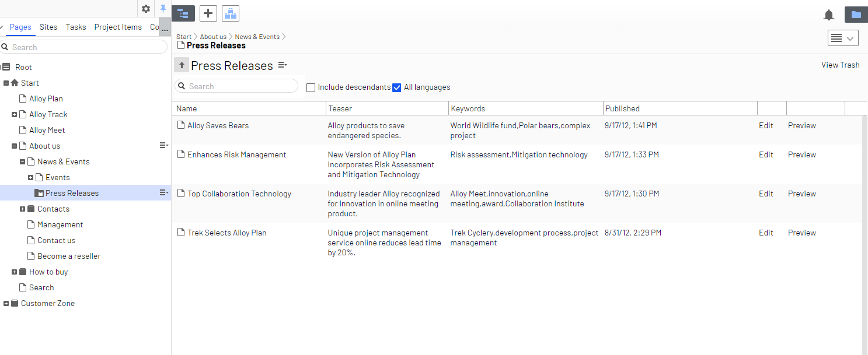The image size is (868, 355).
Task: Go to About us breadcrumb
Action: point(213,37)
